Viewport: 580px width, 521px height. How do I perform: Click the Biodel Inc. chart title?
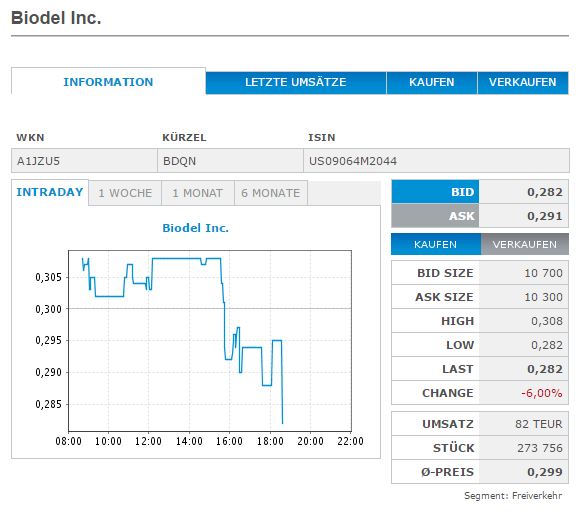tap(196, 228)
